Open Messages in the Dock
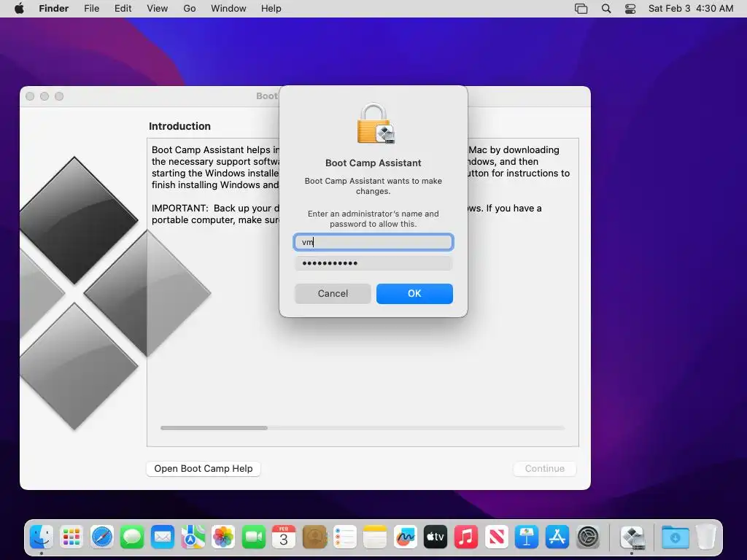This screenshot has height=560, width=747. (x=132, y=537)
